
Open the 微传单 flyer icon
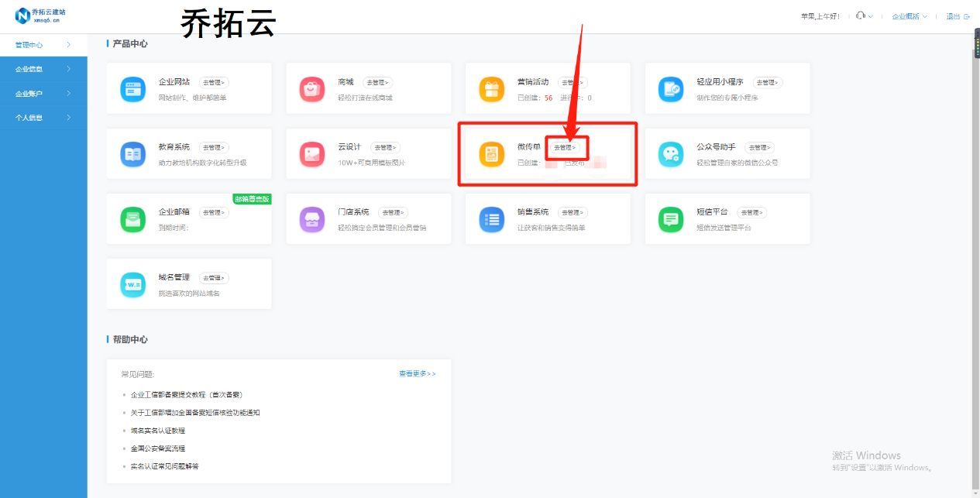tap(491, 154)
